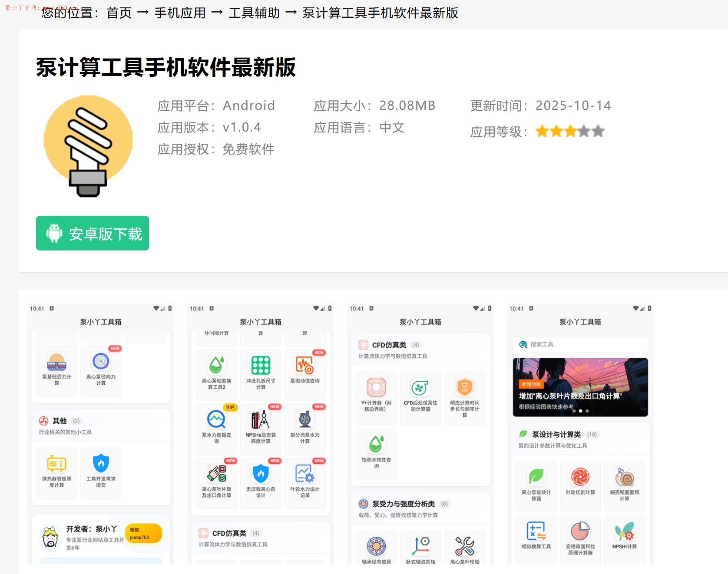The height and width of the screenshot is (574, 728).
Task: Navigate to 首页 in the breadcrumb
Action: (118, 13)
